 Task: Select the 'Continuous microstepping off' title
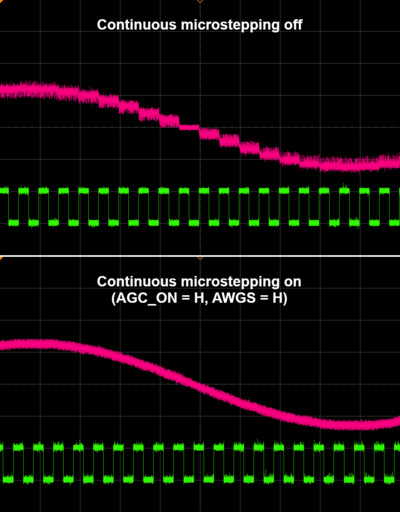(x=200, y=25)
